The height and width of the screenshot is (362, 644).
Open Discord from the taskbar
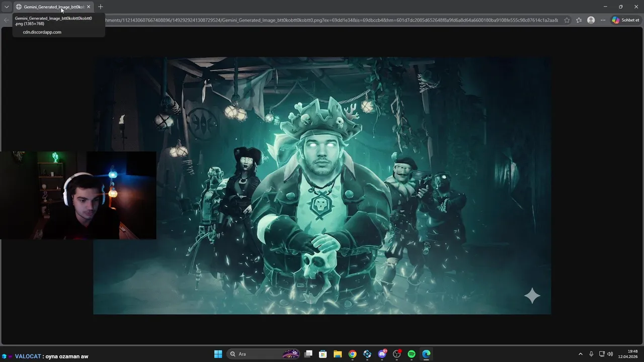[382, 354]
